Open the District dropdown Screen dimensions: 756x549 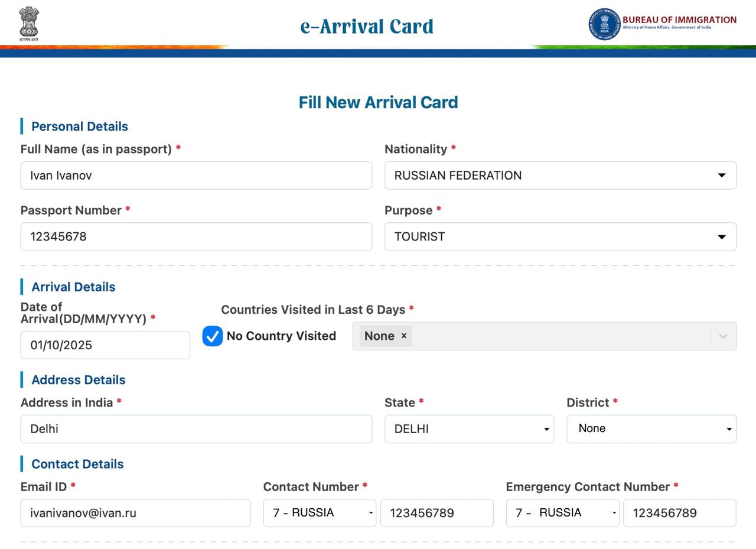click(651, 429)
